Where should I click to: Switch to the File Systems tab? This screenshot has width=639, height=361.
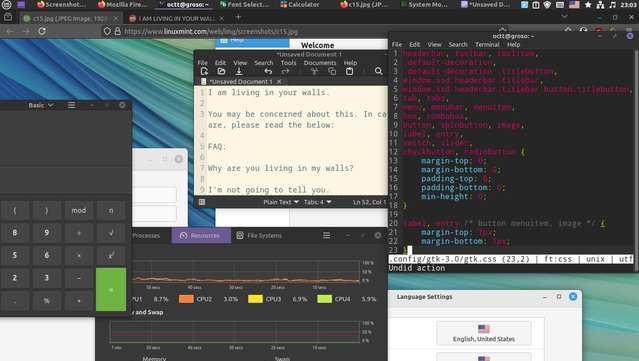tap(259, 236)
